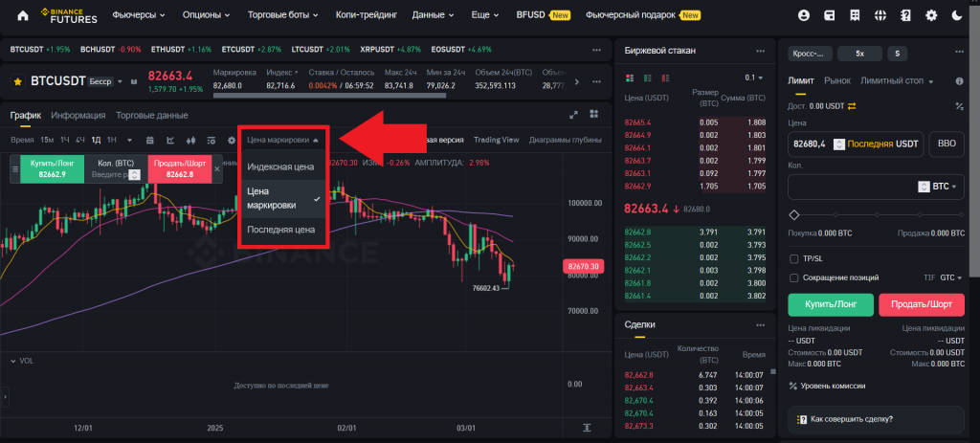Open the chart indicators icon

170,140
